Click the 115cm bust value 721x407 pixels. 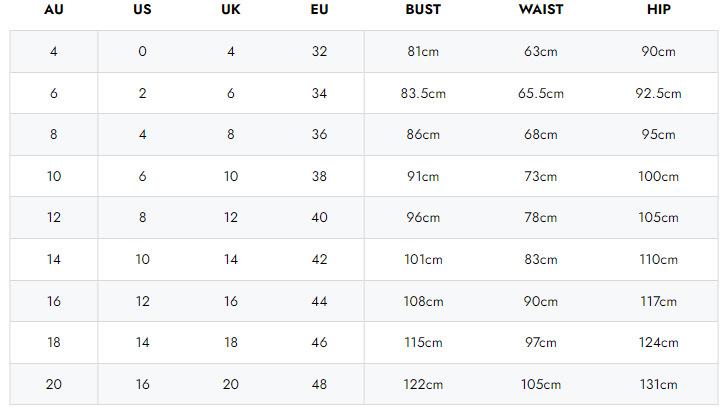coord(423,342)
